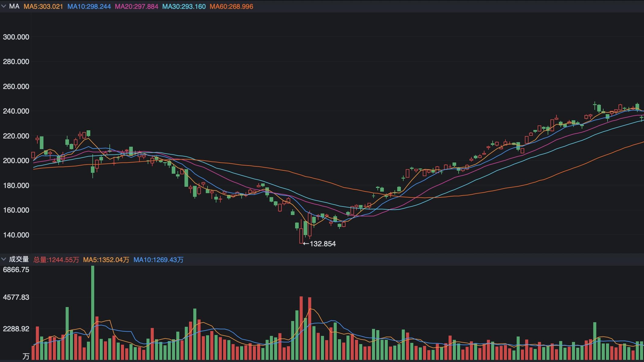The image size is (644, 362).
Task: Select volume MA10:1269.43万 legend
Action: pos(158,260)
